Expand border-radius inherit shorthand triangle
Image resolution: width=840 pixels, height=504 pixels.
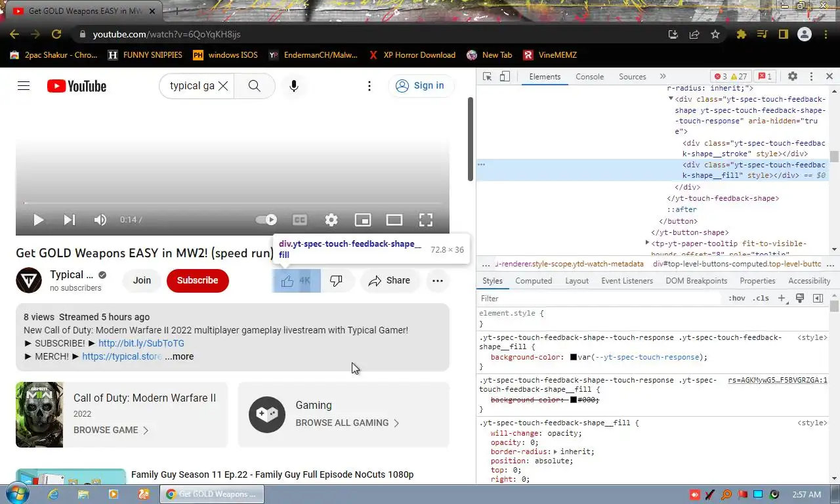coord(555,452)
